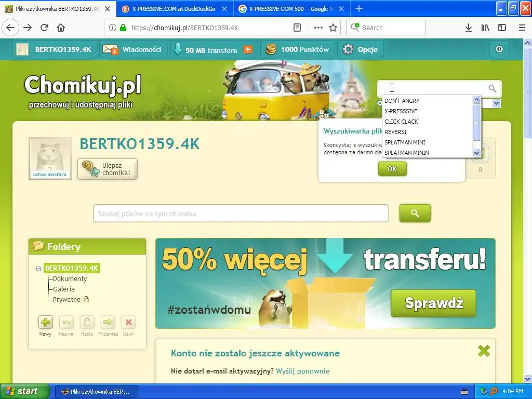
Task: Choose SPLATMAN MININ from suggestions
Action: coord(428,153)
